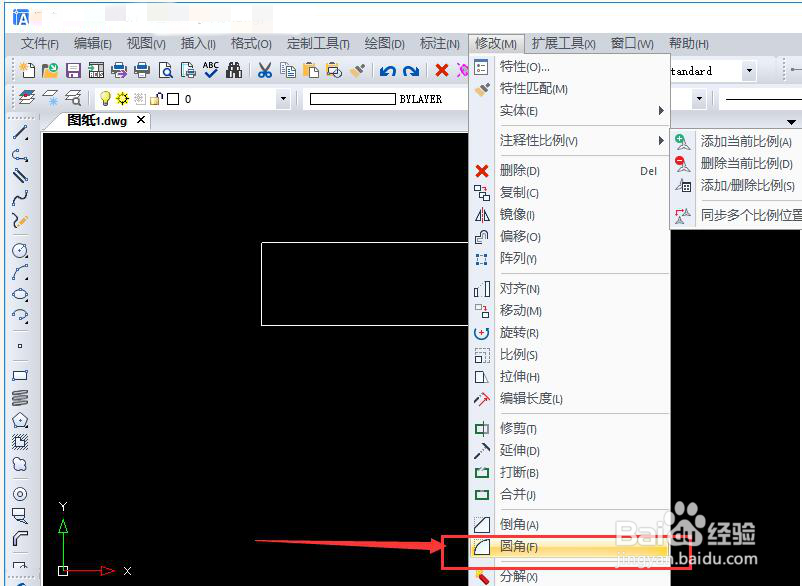The height and width of the screenshot is (586, 802).
Task: Select the Revision cloud tool
Action: pyautogui.click(x=20, y=464)
